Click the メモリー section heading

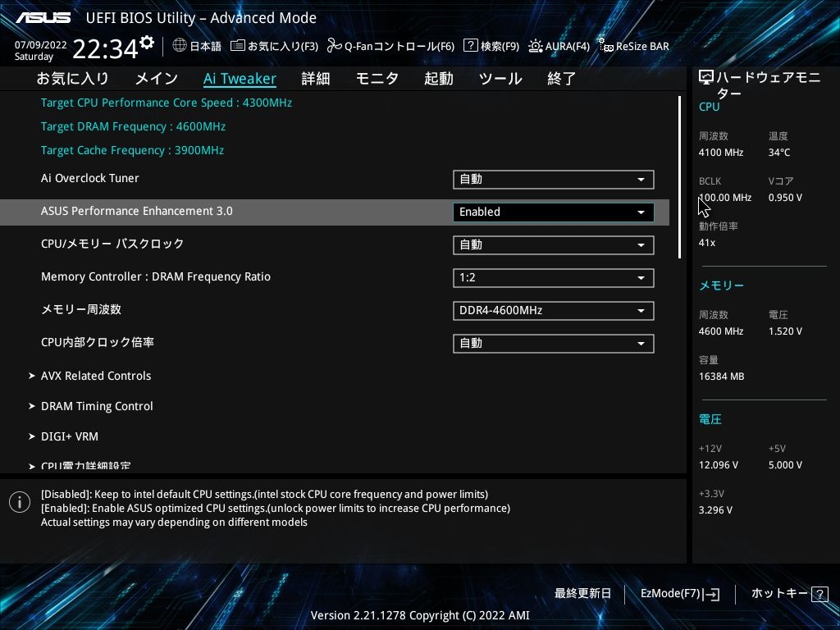(x=721, y=285)
